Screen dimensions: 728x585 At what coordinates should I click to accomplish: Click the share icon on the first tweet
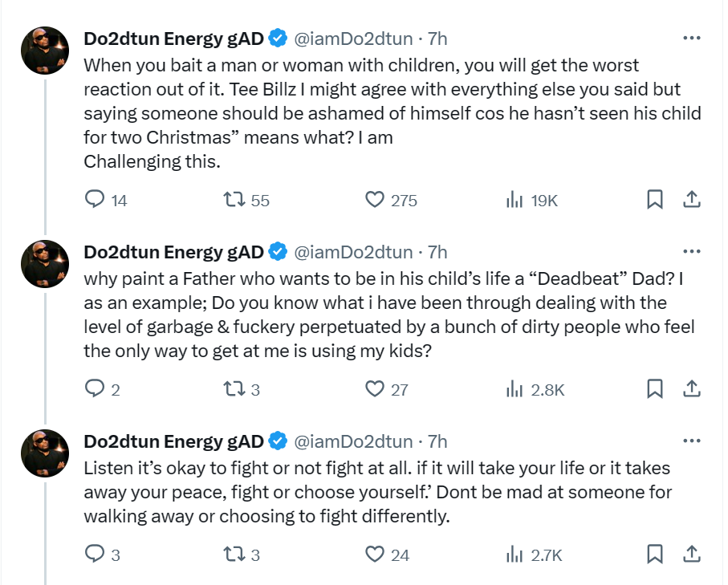click(x=691, y=201)
